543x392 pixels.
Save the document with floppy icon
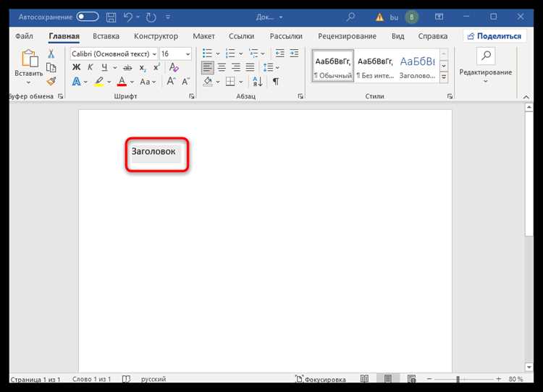[111, 17]
